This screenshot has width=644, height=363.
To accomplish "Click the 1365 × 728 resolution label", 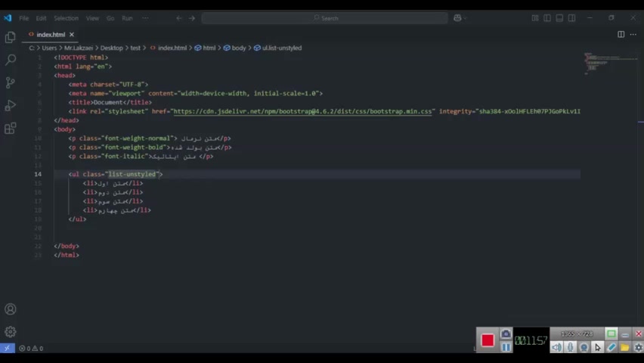I will pos(577,334).
